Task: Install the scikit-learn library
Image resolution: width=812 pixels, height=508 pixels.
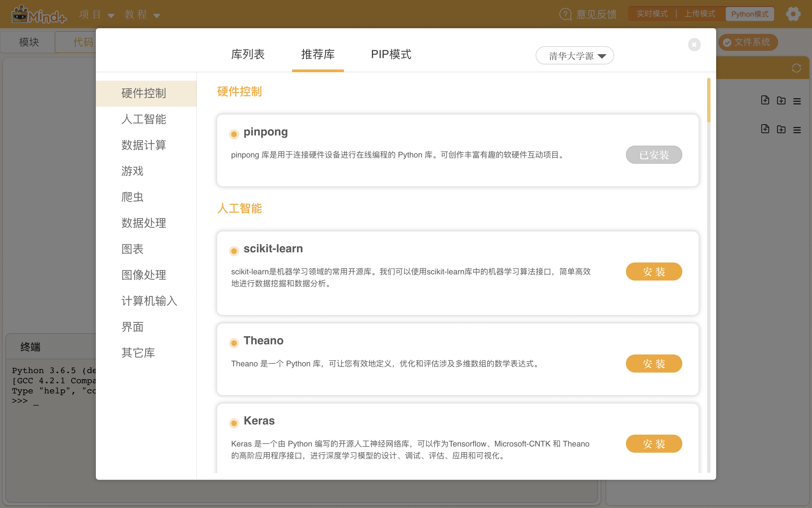Action: (654, 271)
